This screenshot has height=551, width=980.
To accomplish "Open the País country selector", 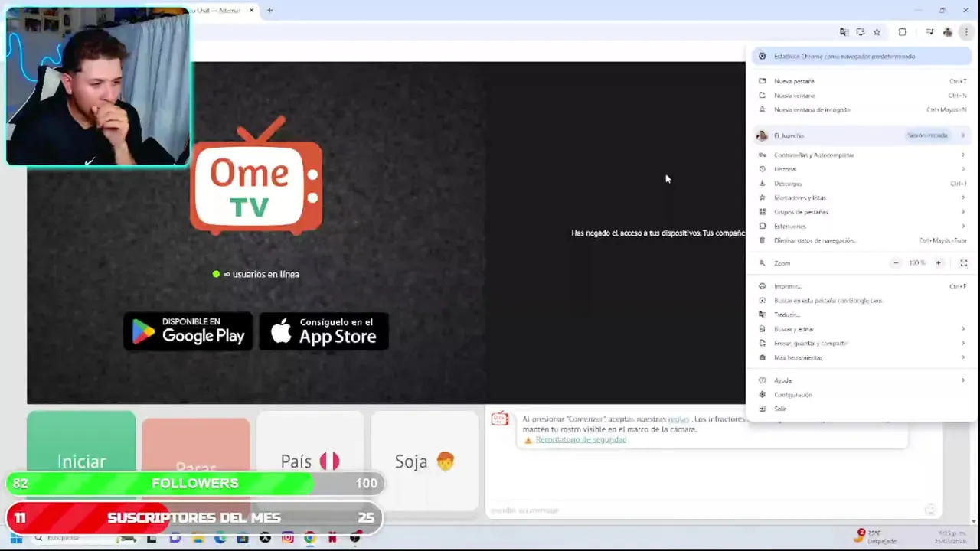I will [x=310, y=461].
